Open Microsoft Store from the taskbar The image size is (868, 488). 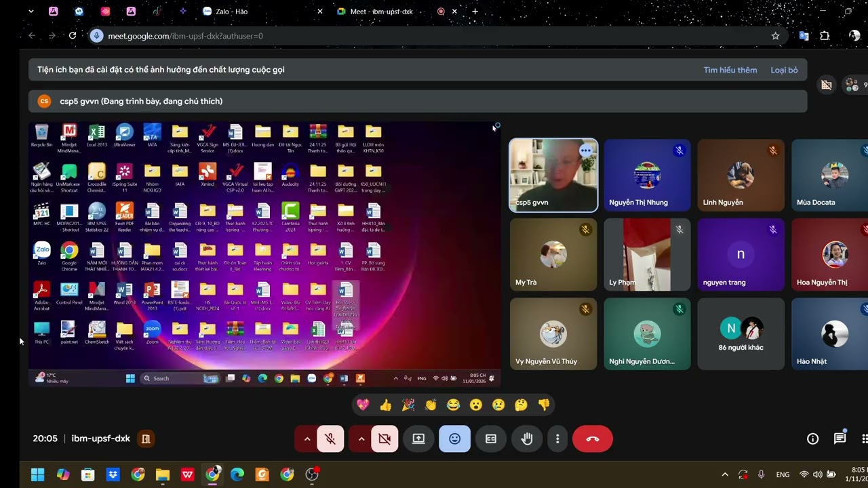(x=88, y=474)
